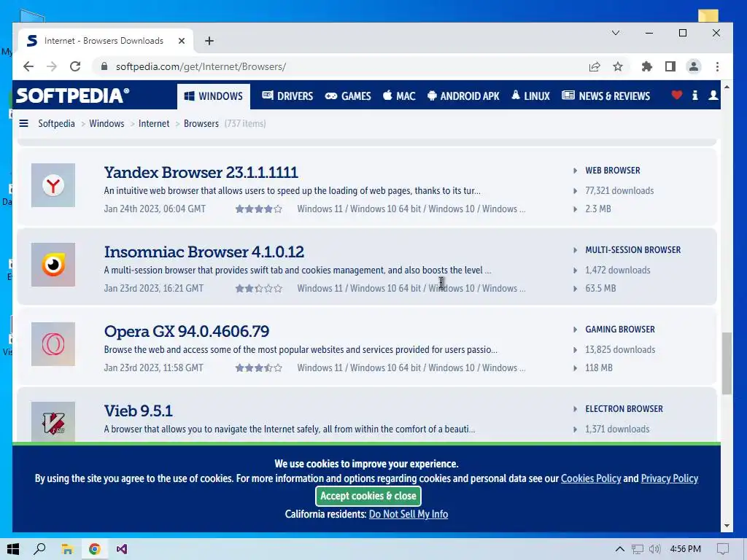
Task: Show hidden system tray icons
Action: tap(620, 549)
